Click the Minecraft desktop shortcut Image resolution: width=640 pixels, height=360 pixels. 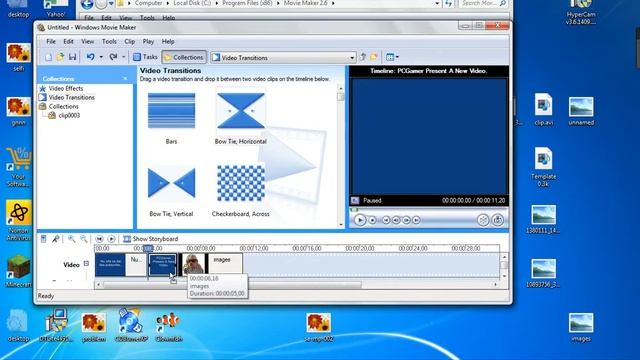18,270
